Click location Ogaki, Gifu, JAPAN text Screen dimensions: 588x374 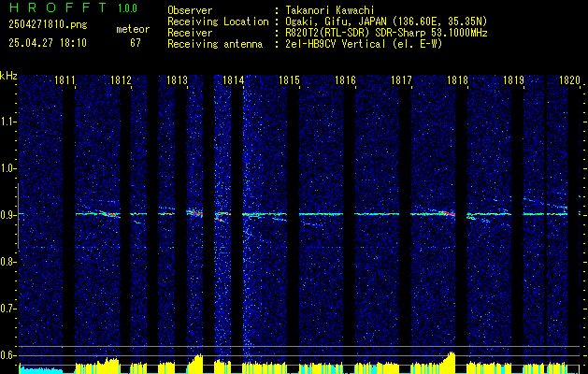(x=386, y=22)
